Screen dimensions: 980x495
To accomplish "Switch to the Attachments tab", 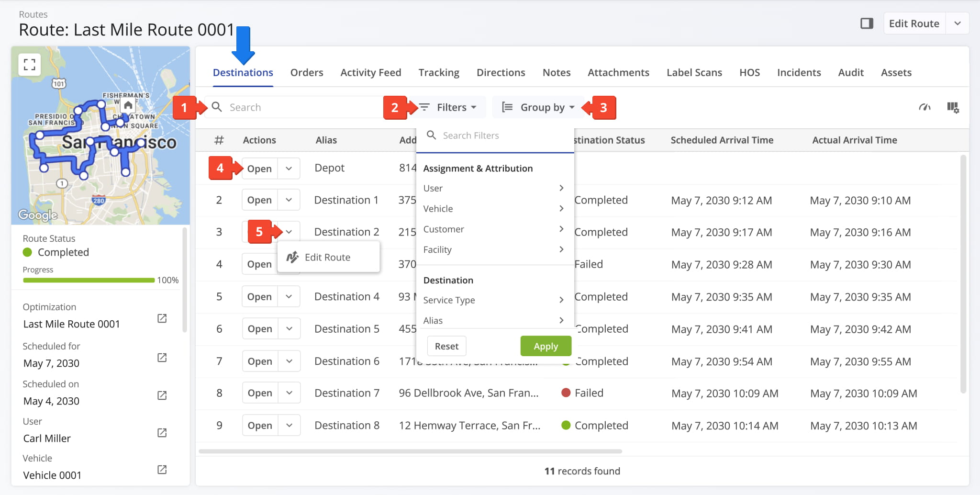I will click(x=618, y=73).
